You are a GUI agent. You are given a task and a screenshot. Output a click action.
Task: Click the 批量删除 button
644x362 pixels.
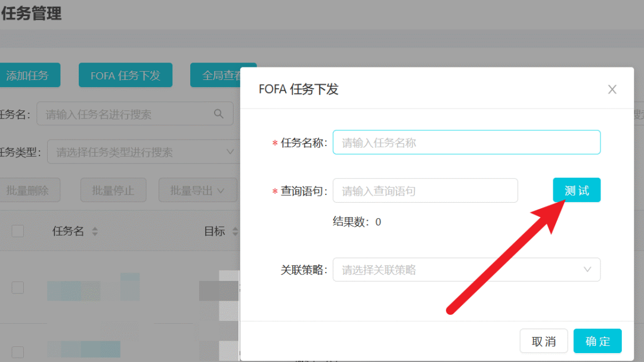coord(29,190)
